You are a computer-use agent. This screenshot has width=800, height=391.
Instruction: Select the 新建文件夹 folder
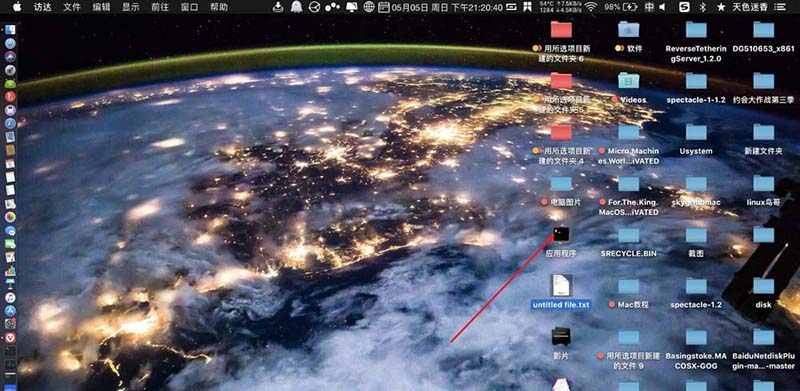pyautogui.click(x=764, y=132)
